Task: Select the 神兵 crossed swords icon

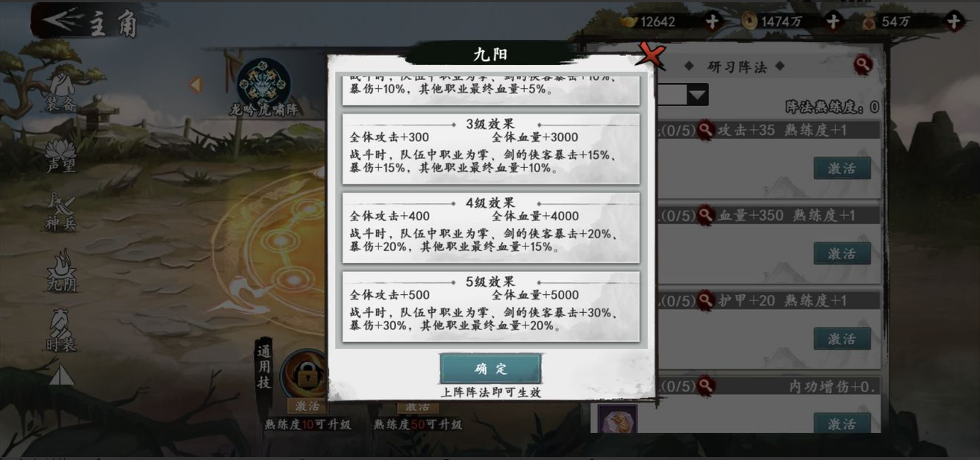Action: tap(61, 213)
